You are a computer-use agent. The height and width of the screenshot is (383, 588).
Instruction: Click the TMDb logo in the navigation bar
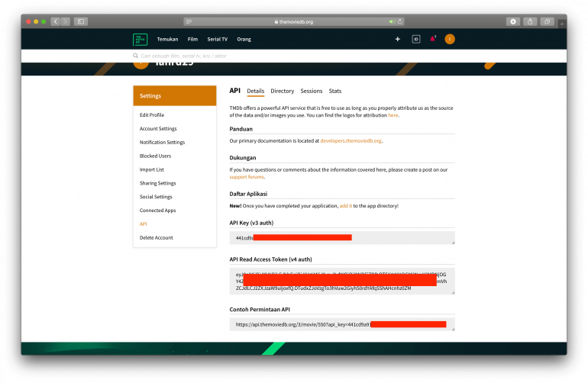(x=141, y=40)
